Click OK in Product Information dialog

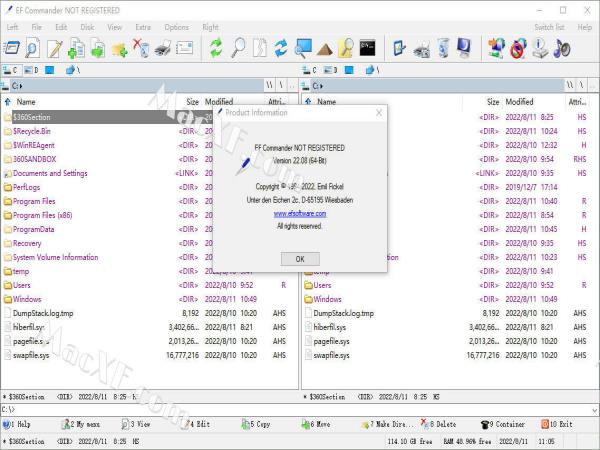click(300, 259)
